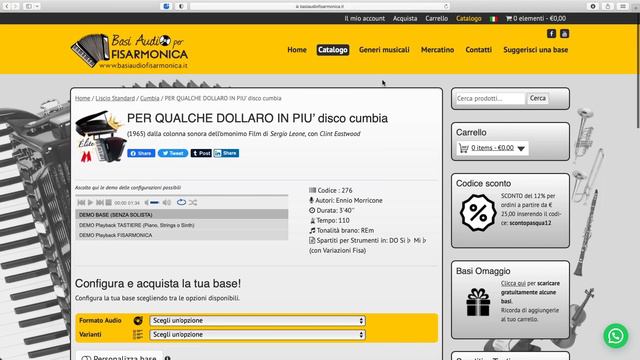Tweet this product
The height and width of the screenshot is (360, 640).
tap(173, 153)
